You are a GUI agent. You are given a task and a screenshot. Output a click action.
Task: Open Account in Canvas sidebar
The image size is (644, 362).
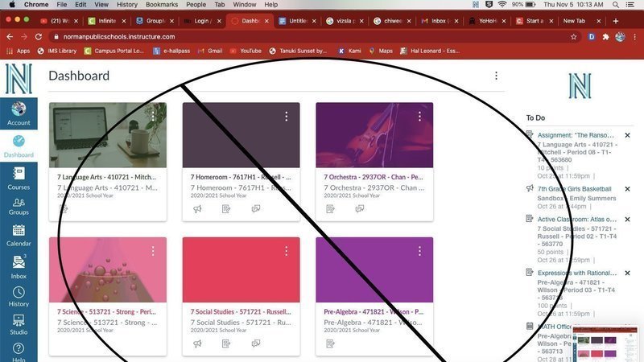pyautogui.click(x=19, y=113)
